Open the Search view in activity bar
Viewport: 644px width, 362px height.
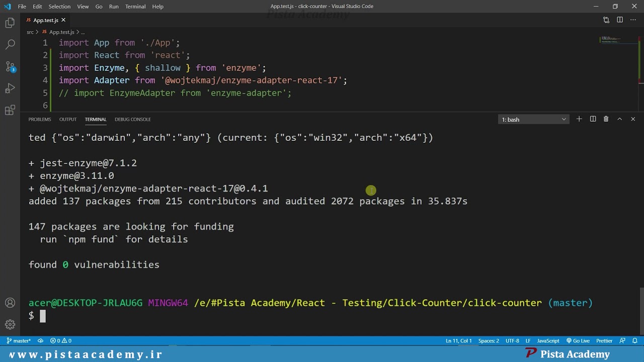(10, 45)
